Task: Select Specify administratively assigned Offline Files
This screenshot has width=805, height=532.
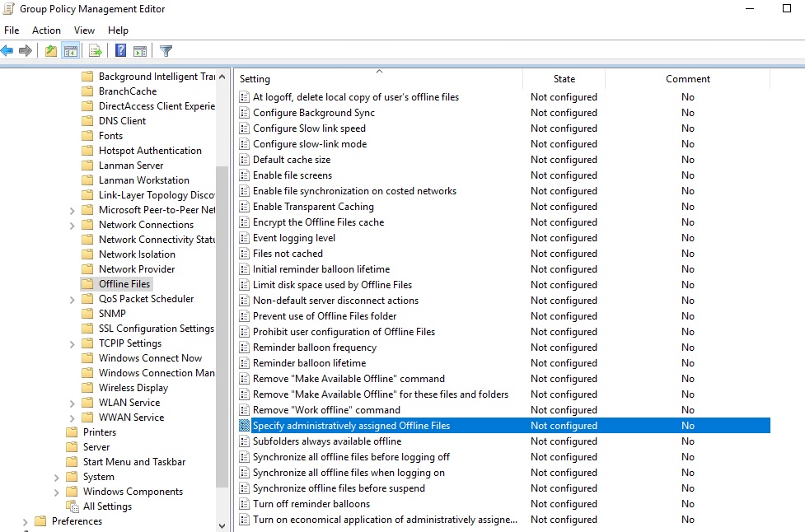Action: click(x=503, y=425)
